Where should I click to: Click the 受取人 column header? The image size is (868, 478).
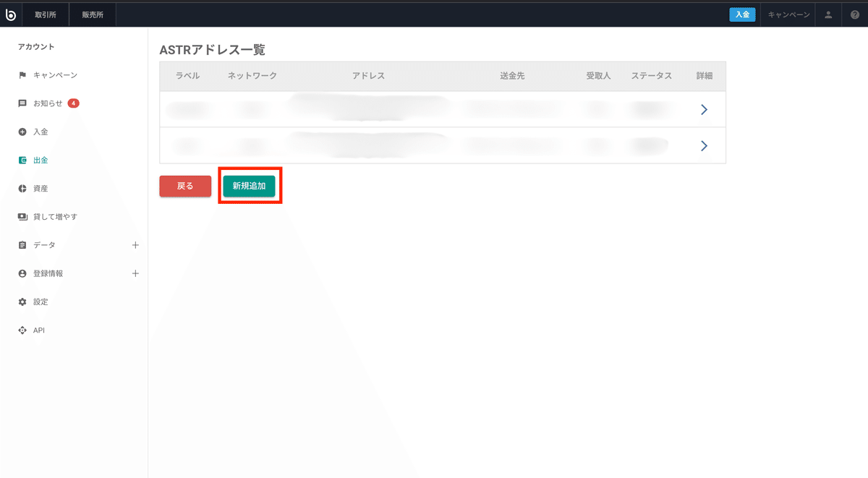pyautogui.click(x=598, y=76)
